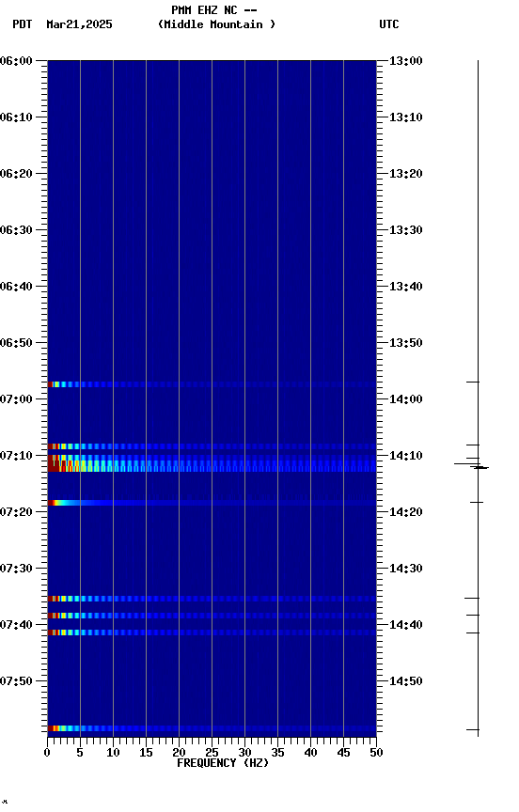
Task: Click the 35 Hz frequency axis label
Action: pos(277,753)
